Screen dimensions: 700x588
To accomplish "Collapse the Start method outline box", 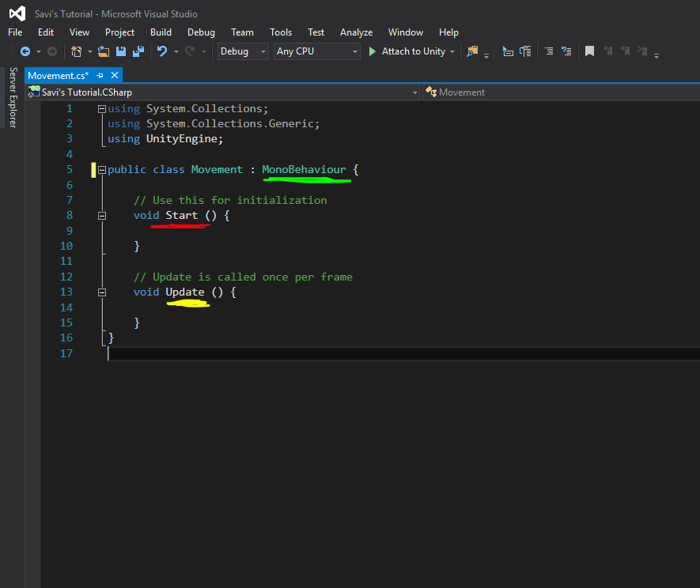I will pos(102,216).
